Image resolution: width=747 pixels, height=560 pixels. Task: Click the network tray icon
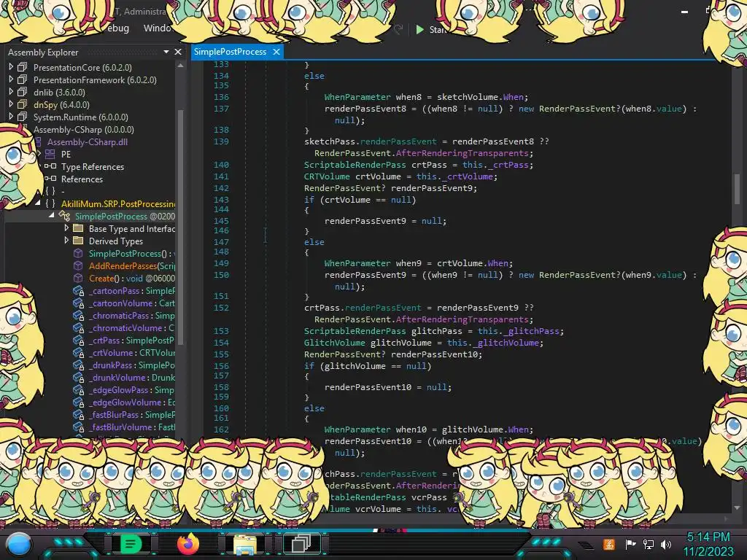649,544
